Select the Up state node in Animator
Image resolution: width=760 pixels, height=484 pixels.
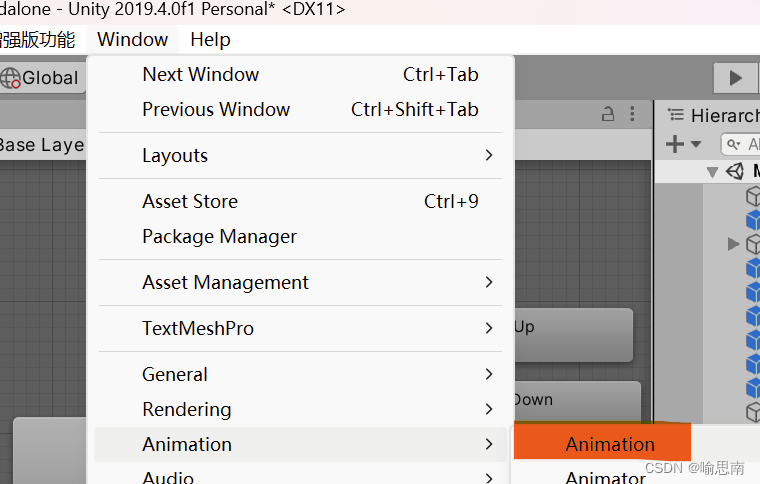pyautogui.click(x=573, y=335)
